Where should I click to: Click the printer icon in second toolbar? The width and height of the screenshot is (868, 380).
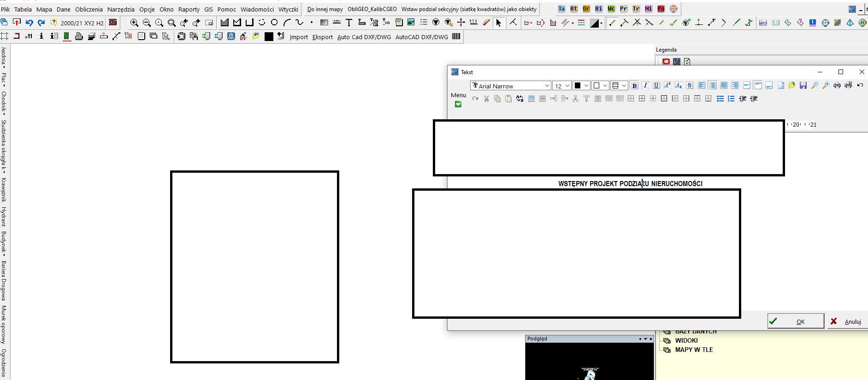point(79,36)
